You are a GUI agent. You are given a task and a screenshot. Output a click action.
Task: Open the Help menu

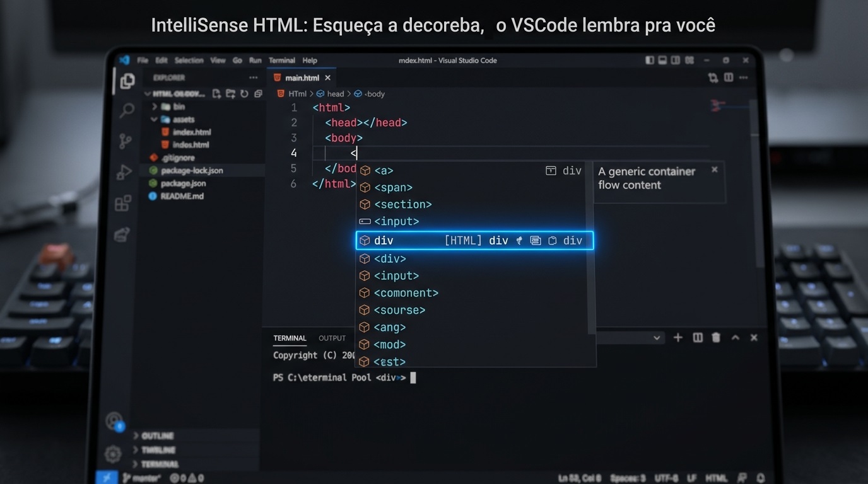coord(310,60)
